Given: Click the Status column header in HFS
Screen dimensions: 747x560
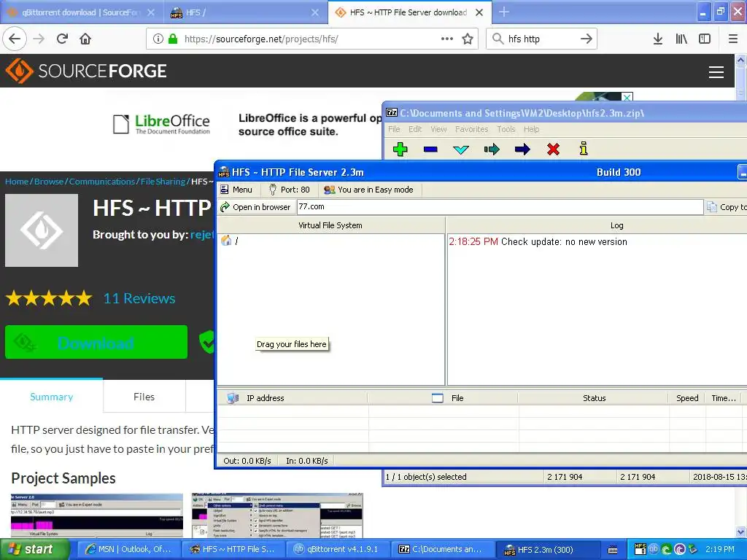Looking at the screenshot, I should tap(593, 398).
